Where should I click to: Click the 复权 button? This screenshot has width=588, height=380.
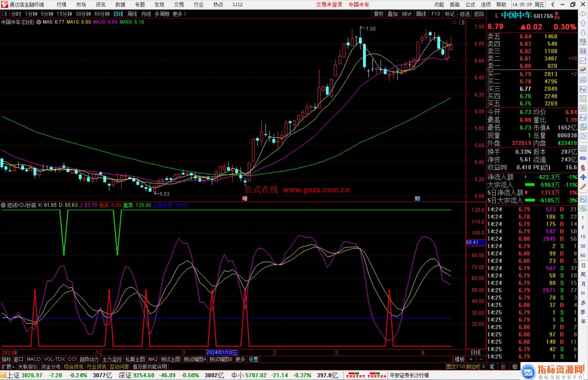click(378, 14)
